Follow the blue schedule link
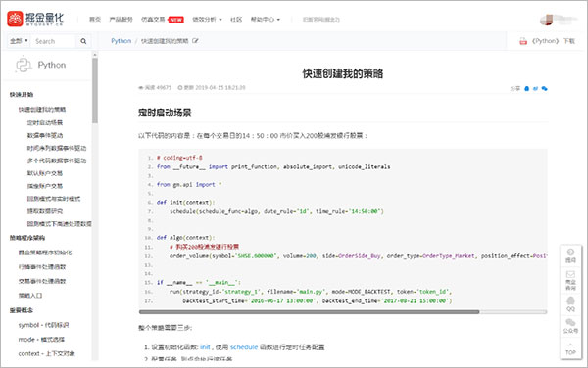This screenshot has width=588, height=368. tap(244, 347)
